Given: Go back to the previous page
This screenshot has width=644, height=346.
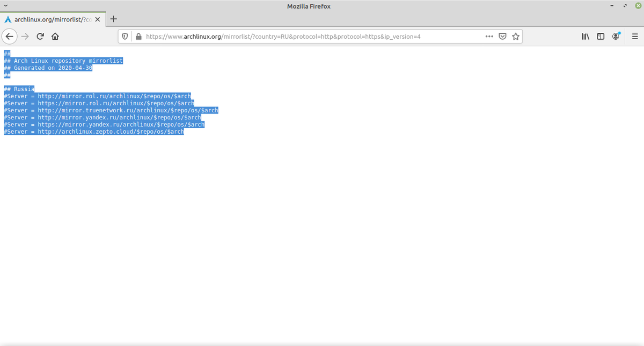Looking at the screenshot, I should point(10,37).
